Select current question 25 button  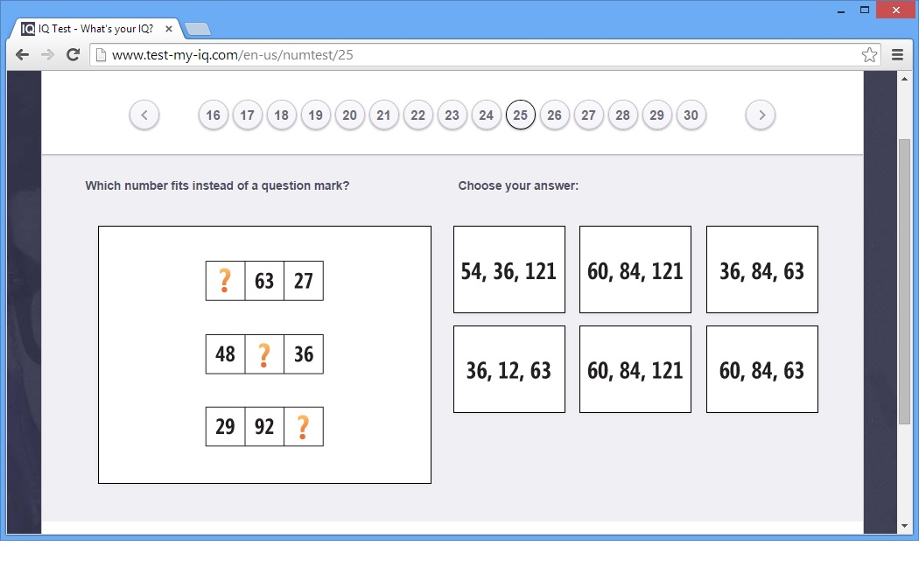coord(521,115)
